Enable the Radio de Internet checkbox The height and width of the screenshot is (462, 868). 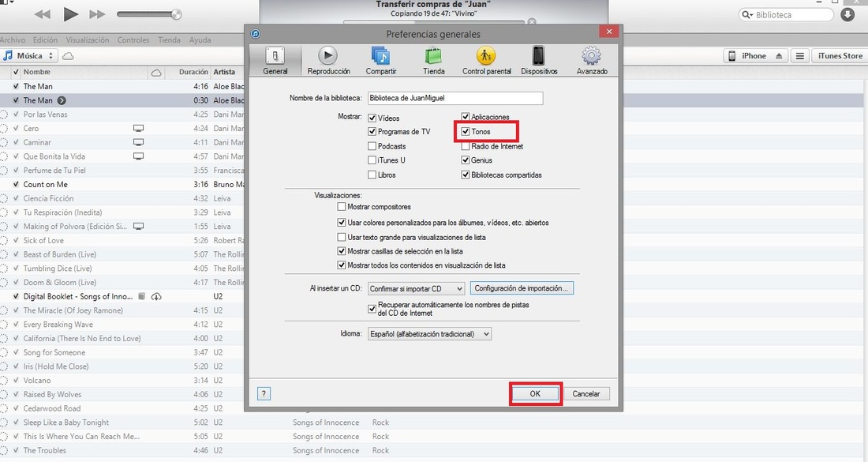pyautogui.click(x=466, y=146)
